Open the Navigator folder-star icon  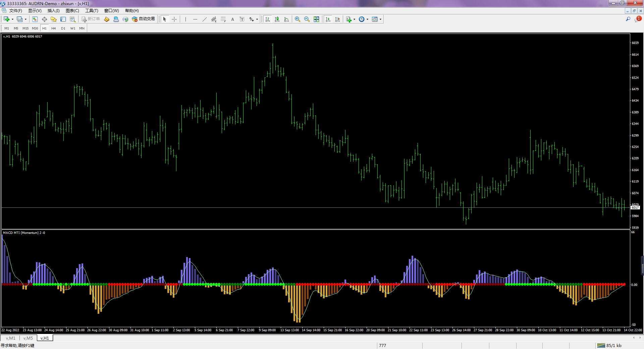pyautogui.click(x=54, y=19)
